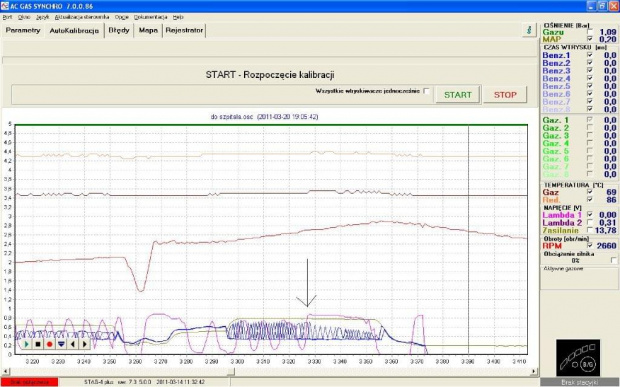620x387 pixels.
Task: Toggle the RPM display checkbox
Action: (x=590, y=245)
